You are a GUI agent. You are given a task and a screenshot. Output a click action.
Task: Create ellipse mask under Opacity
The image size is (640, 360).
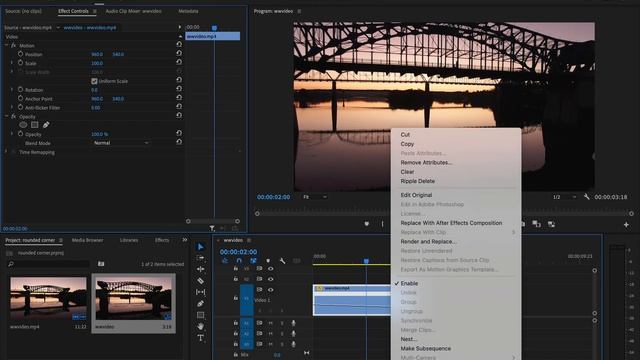click(x=23, y=125)
